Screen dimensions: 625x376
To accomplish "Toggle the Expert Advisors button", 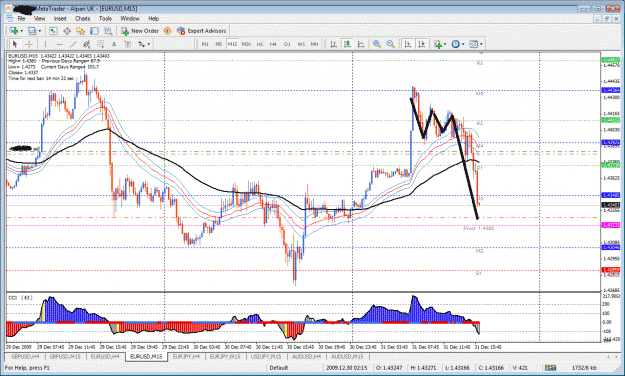I will point(202,31).
